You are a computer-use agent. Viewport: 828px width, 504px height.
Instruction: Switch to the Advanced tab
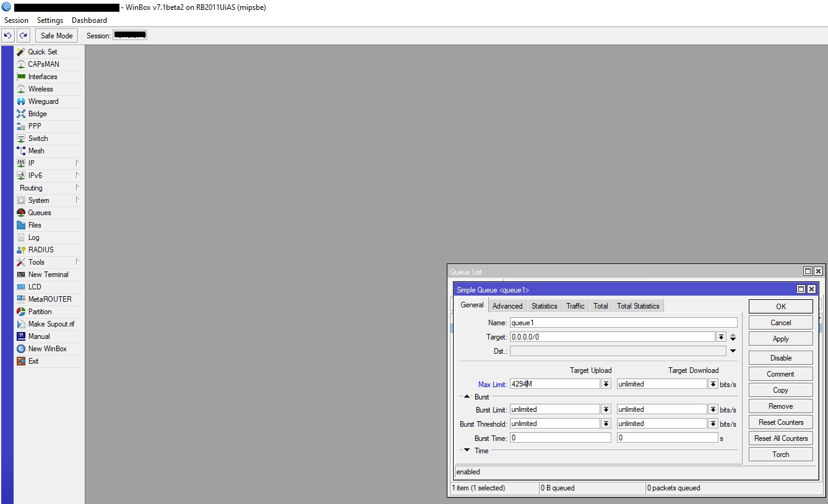[x=507, y=305]
